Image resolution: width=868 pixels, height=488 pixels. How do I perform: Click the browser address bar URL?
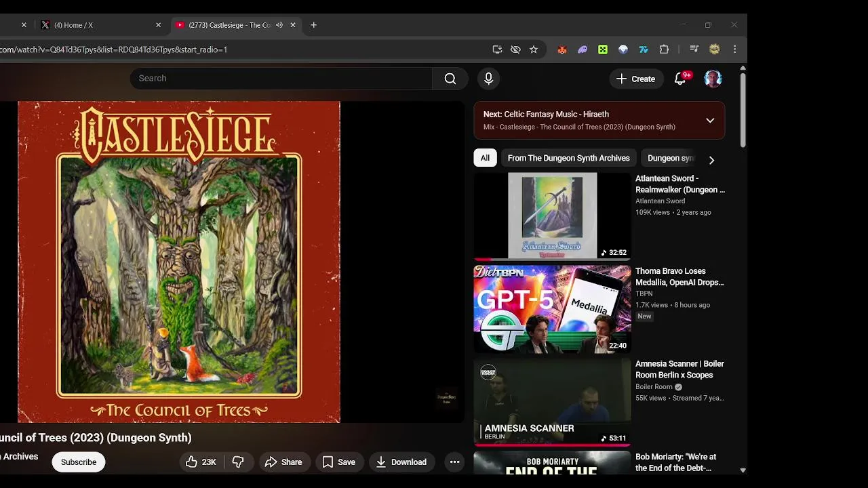coord(114,49)
